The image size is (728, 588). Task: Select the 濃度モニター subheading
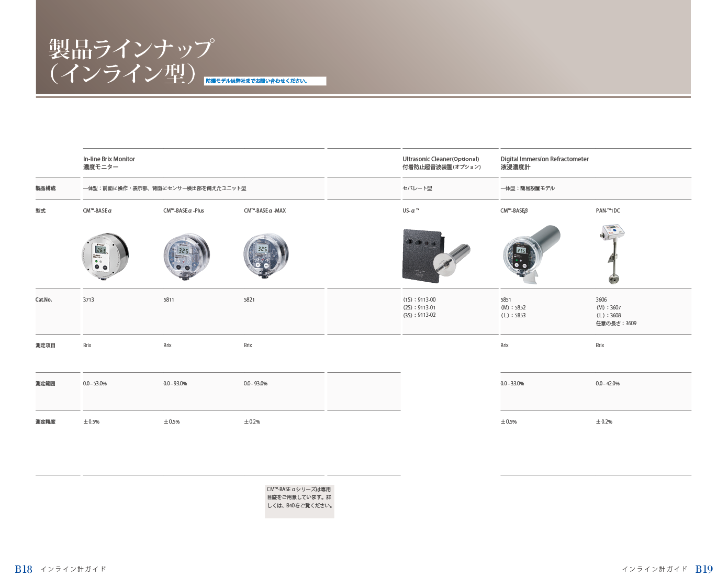coord(101,167)
